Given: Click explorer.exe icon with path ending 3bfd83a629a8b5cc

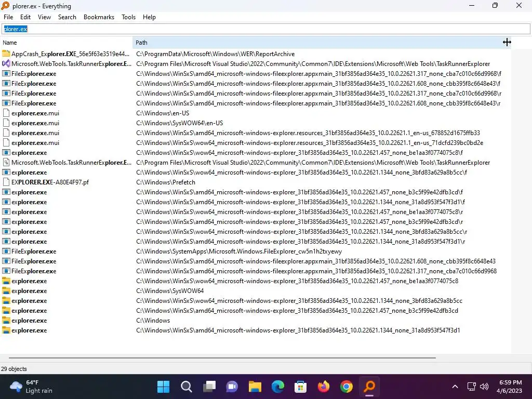Looking at the screenshot, I should tap(6, 301).
